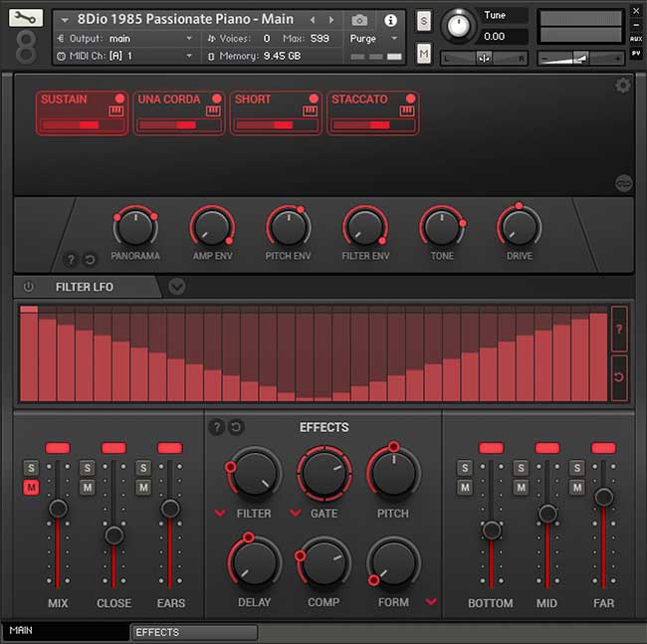
Task: Mute the instrument with the header M button
Action: coord(424,54)
